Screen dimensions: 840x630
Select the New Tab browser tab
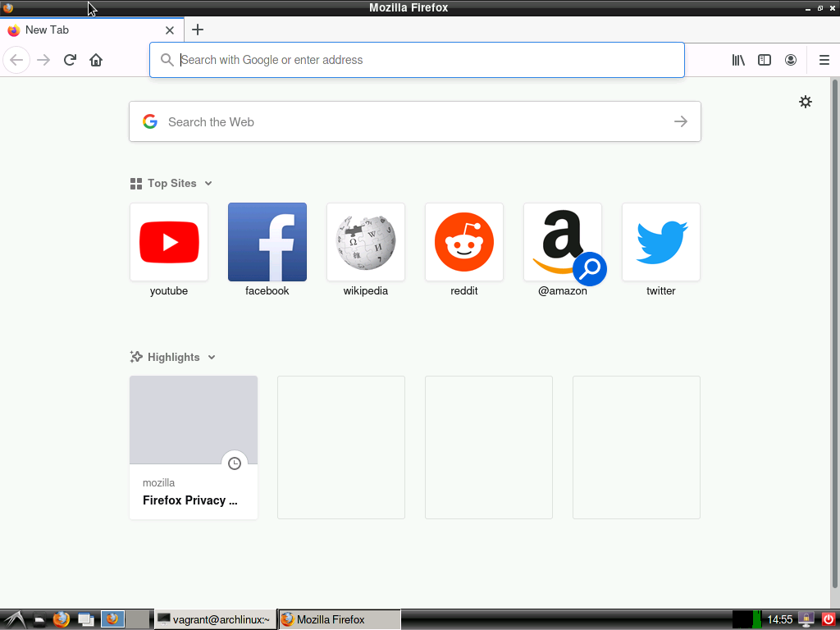click(82, 30)
